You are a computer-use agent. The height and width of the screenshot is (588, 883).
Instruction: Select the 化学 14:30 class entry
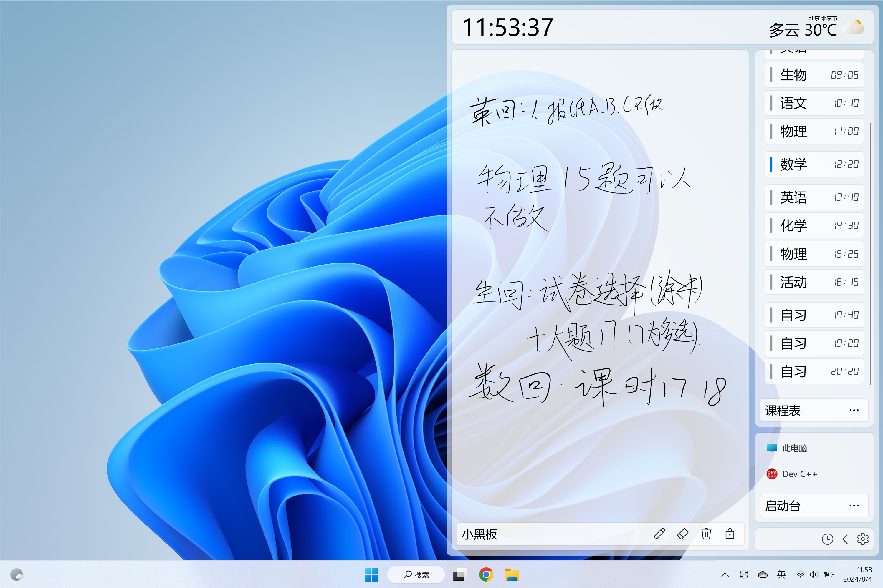point(814,225)
